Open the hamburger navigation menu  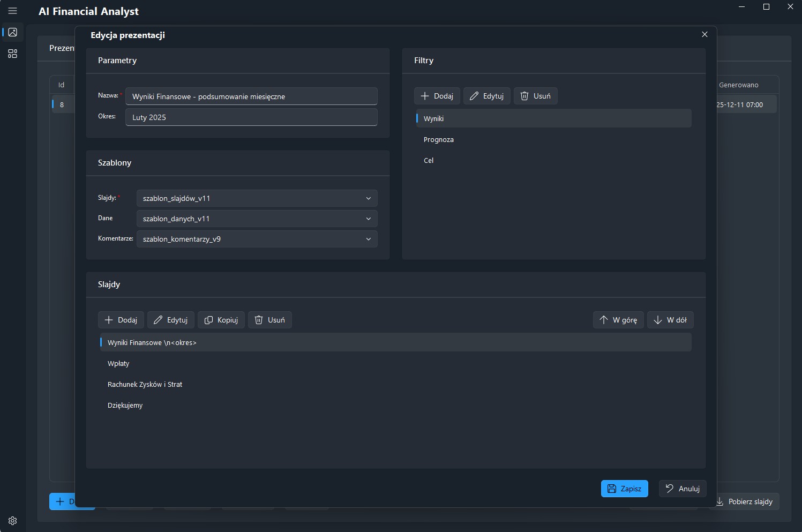pos(13,11)
